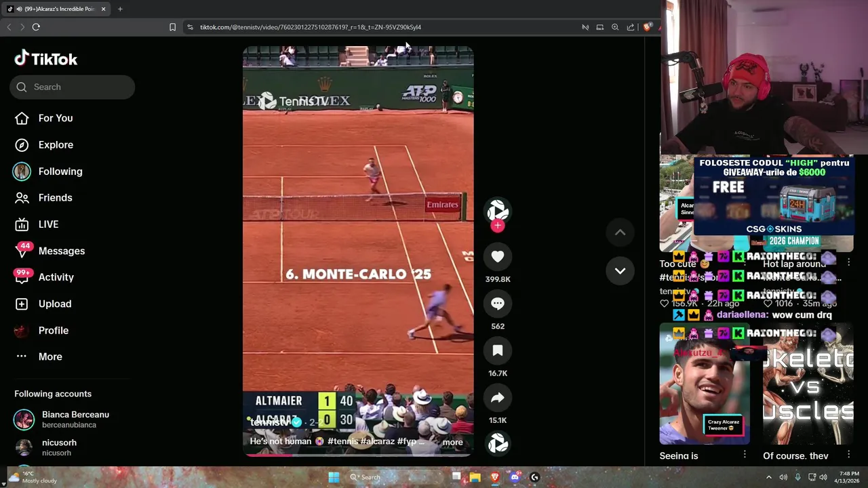Open the Crazy Alcaraz Tweener video thumbnail
Viewport: 868px width, 488px height.
point(705,384)
